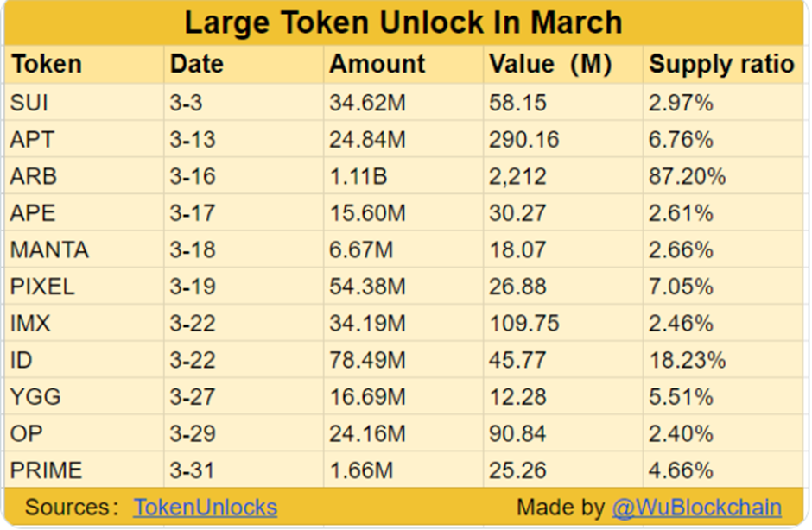Select the PRIME token cell

click(47, 470)
